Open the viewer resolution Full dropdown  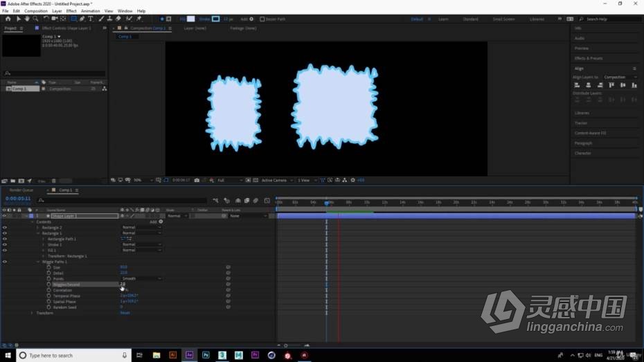click(229, 180)
